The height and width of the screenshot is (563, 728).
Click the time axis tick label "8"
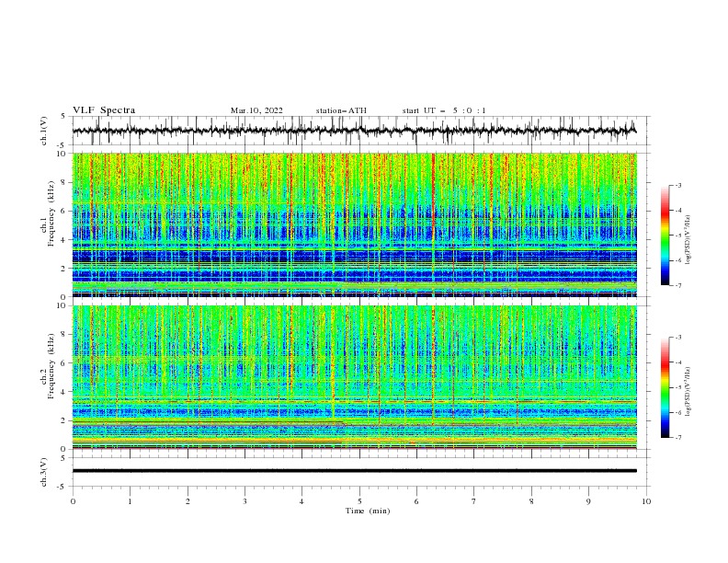click(x=531, y=501)
